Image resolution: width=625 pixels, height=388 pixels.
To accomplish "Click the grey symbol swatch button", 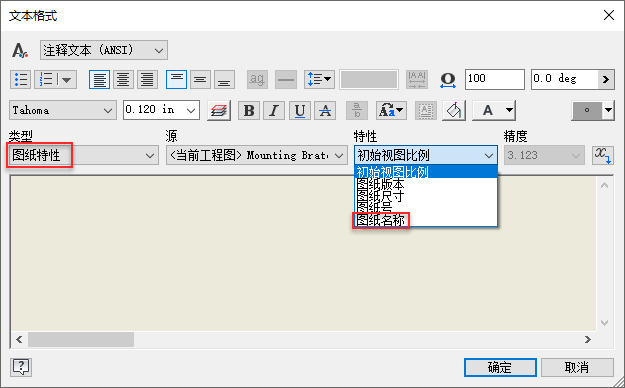I will coord(587,110).
